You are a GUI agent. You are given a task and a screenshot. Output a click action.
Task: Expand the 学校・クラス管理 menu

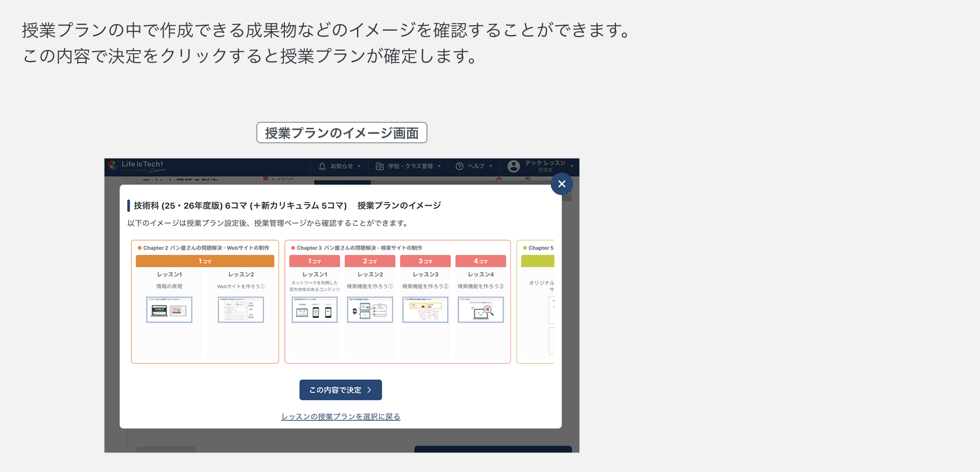[x=414, y=166]
